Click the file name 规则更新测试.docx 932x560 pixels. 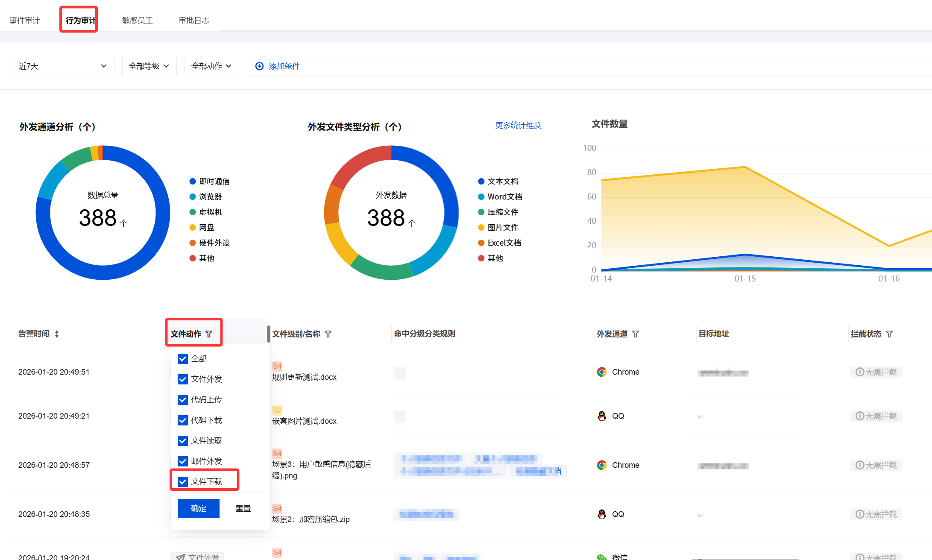[304, 377]
